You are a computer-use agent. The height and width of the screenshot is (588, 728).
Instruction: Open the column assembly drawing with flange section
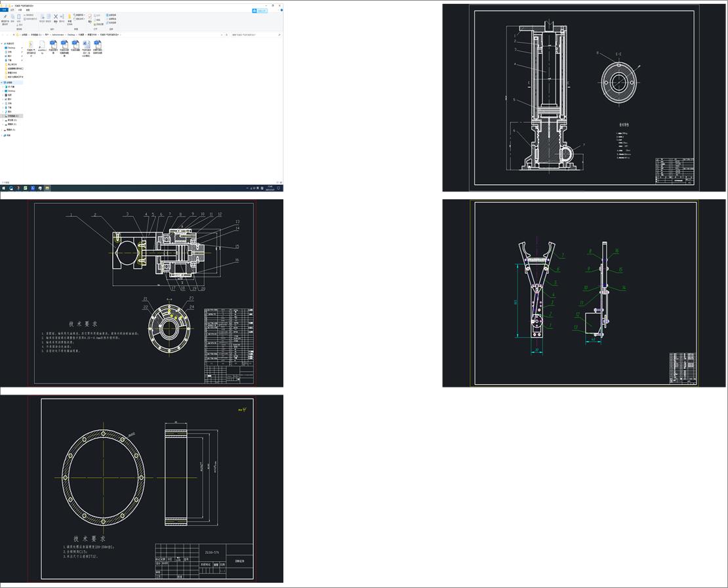(584, 98)
